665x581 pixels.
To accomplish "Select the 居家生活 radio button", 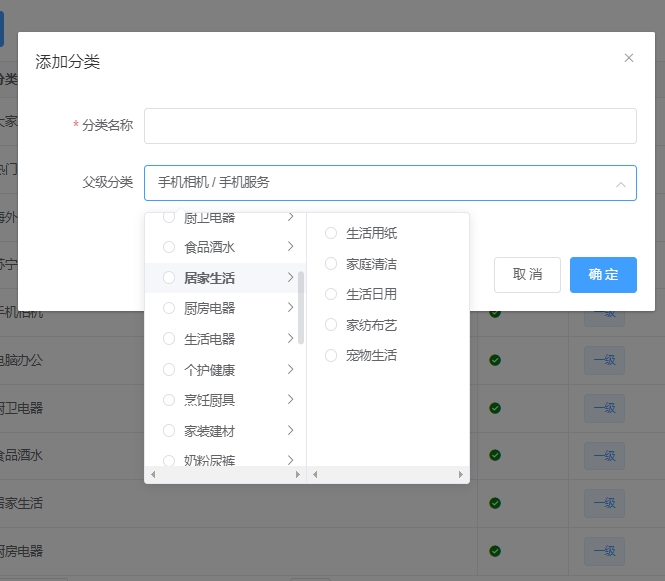I will point(169,278).
